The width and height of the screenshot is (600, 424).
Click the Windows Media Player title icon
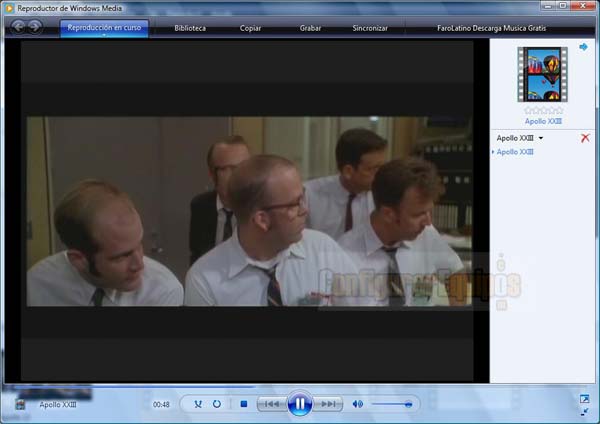(10, 8)
